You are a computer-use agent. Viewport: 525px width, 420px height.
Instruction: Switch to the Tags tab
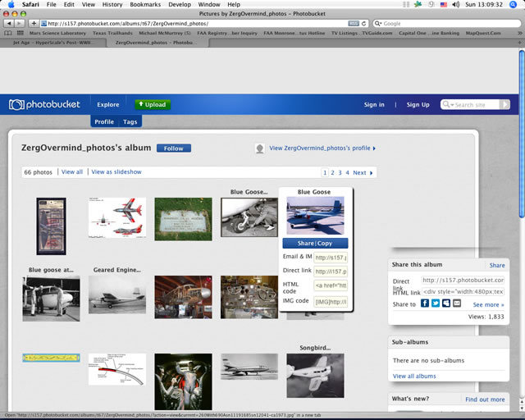pos(130,121)
